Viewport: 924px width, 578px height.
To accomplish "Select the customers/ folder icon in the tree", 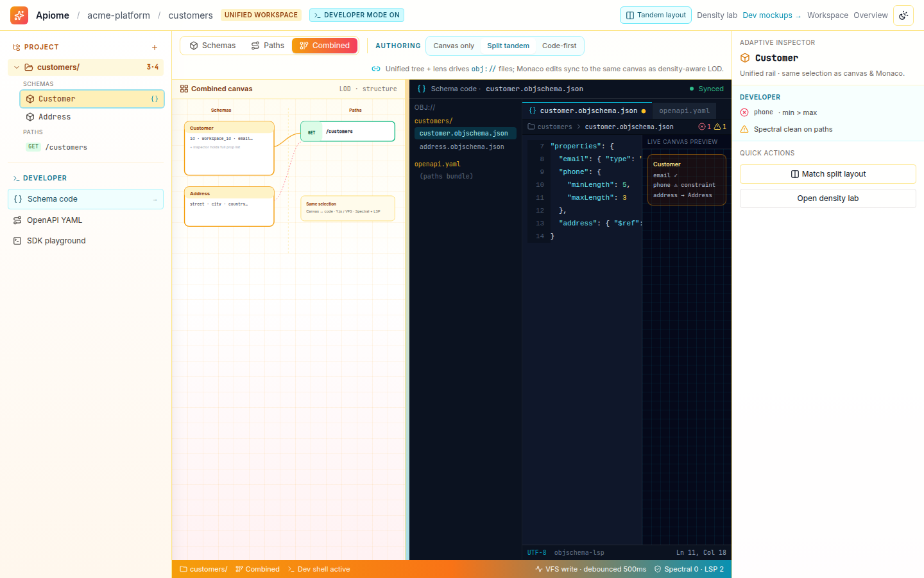I will point(29,67).
